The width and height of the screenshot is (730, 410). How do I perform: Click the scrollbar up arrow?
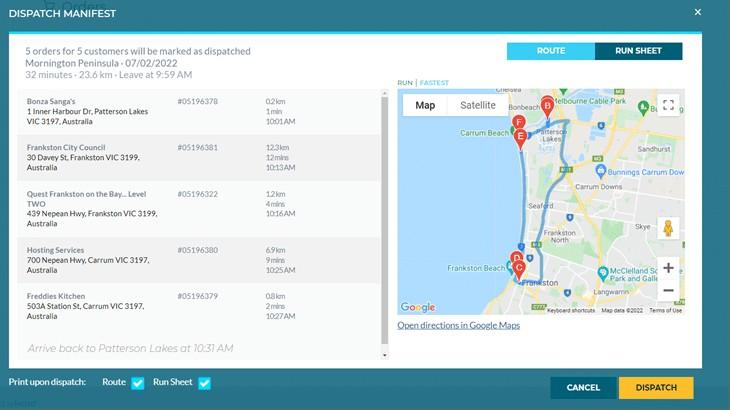coord(385,94)
